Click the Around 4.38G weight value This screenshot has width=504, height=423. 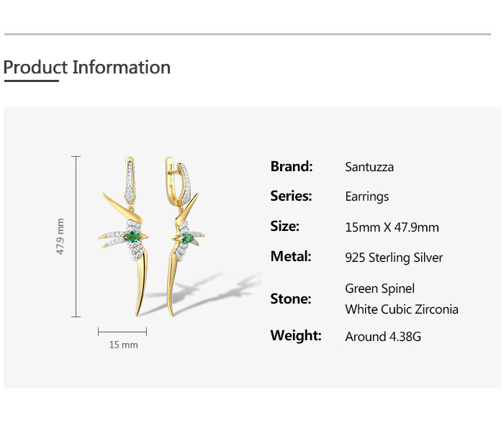tap(382, 337)
